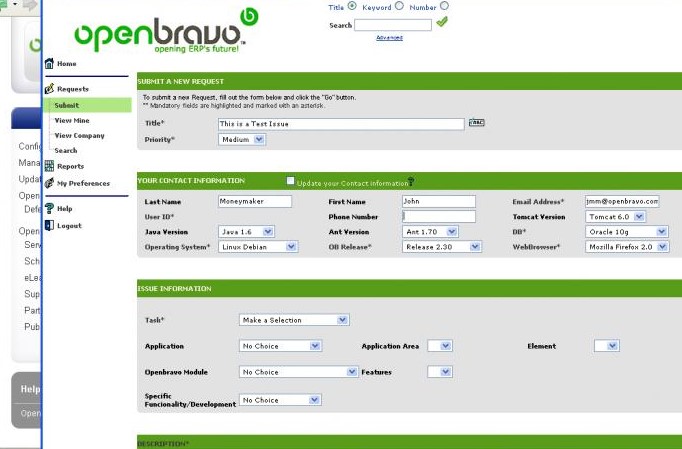Image resolution: width=682 pixels, height=449 pixels.
Task: Open My Preferences in the sidebar
Action: point(84,184)
